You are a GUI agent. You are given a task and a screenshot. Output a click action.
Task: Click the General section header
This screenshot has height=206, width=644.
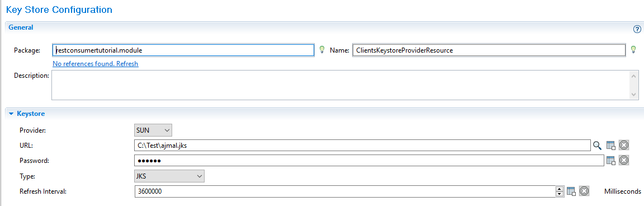click(x=21, y=27)
